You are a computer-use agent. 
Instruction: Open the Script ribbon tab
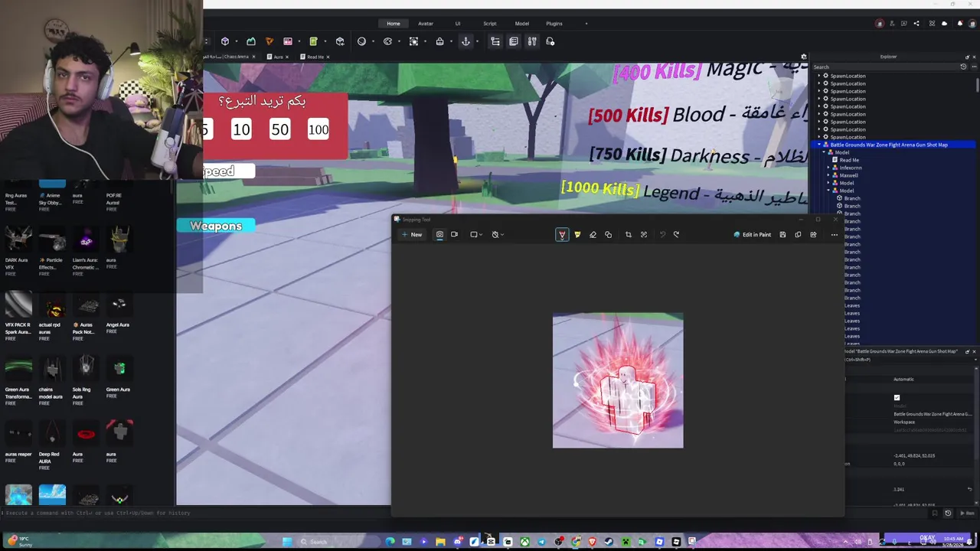tap(490, 24)
